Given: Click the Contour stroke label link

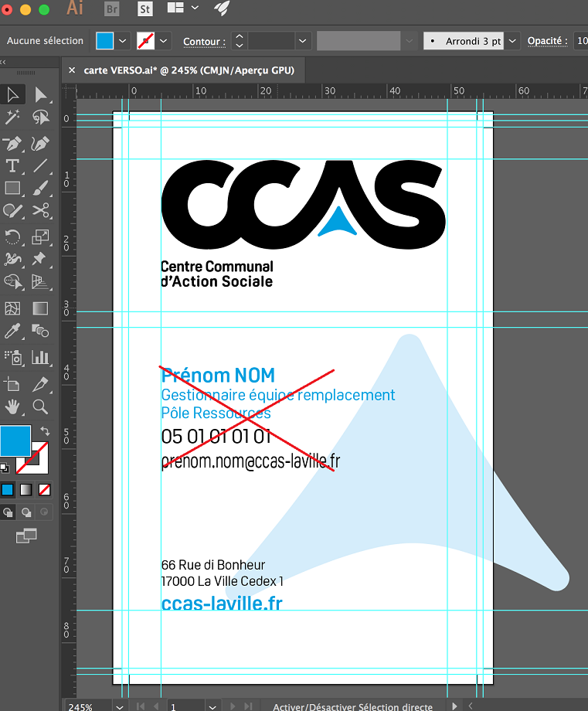Looking at the screenshot, I should pyautogui.click(x=204, y=41).
